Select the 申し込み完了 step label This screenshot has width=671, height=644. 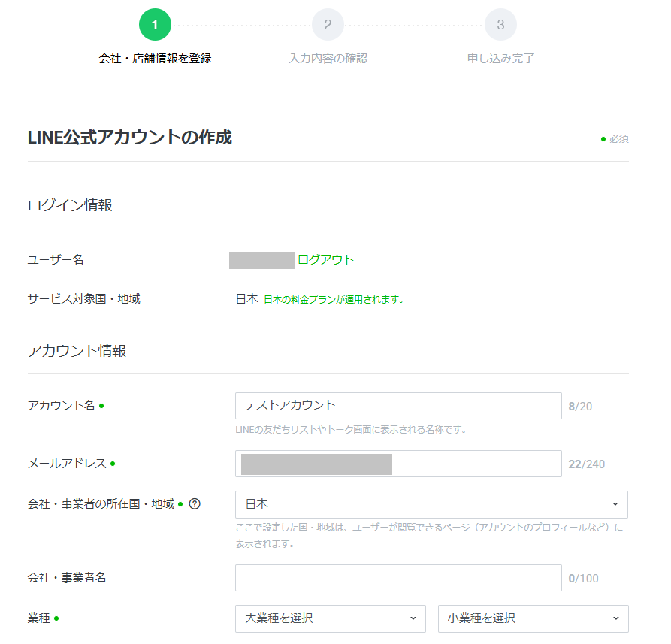(x=500, y=58)
